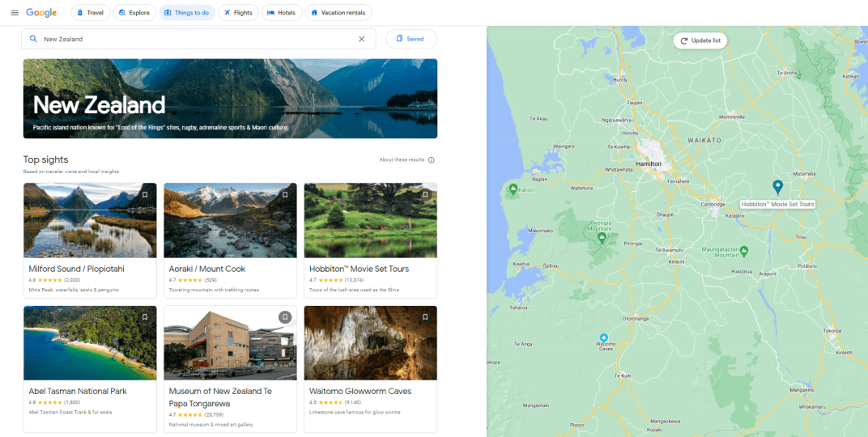Open the hamburger main menu

pos(15,13)
